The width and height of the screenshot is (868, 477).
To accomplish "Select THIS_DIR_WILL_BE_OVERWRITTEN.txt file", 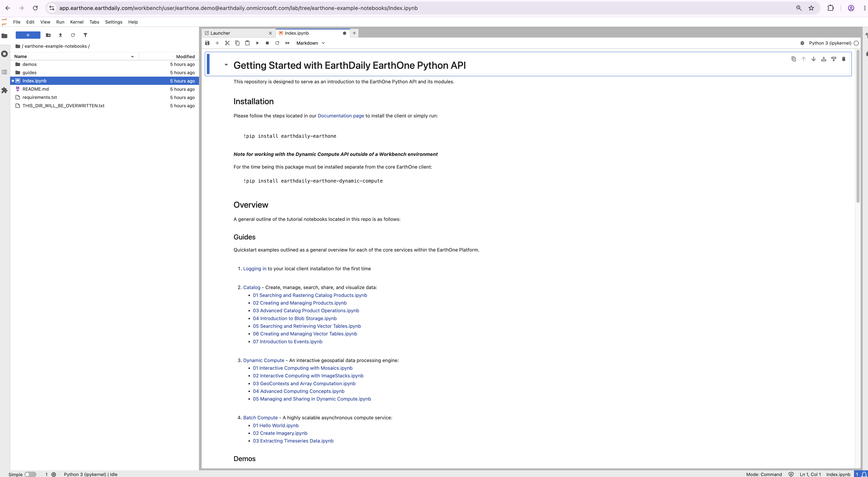I will [105, 106].
